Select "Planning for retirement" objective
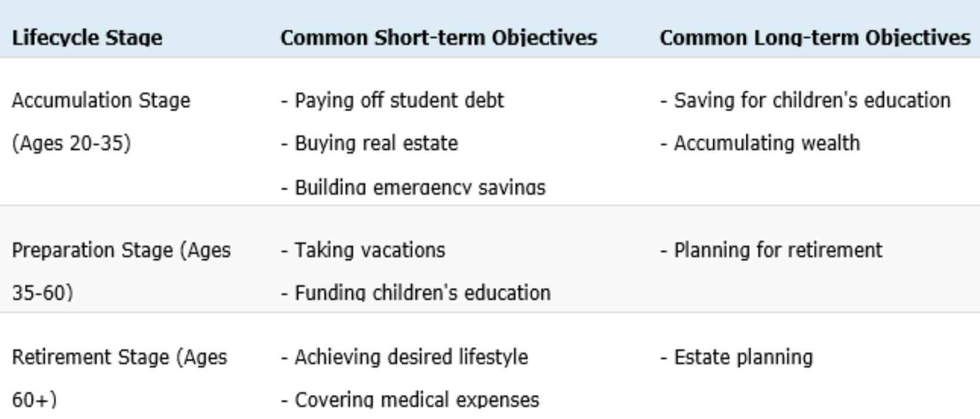This screenshot has width=980, height=419. 778,250
